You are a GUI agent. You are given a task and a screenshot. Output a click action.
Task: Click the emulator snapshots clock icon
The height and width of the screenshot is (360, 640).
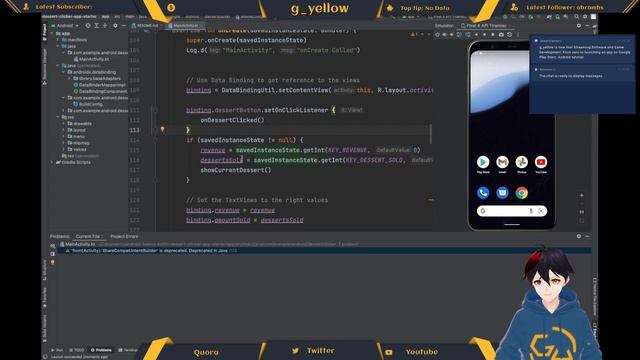click(509, 35)
